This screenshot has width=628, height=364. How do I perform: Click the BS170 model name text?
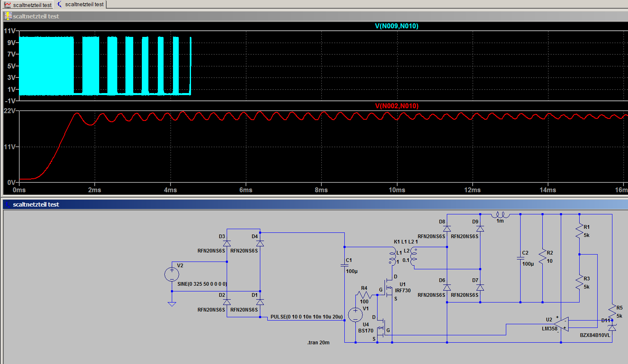click(x=366, y=330)
